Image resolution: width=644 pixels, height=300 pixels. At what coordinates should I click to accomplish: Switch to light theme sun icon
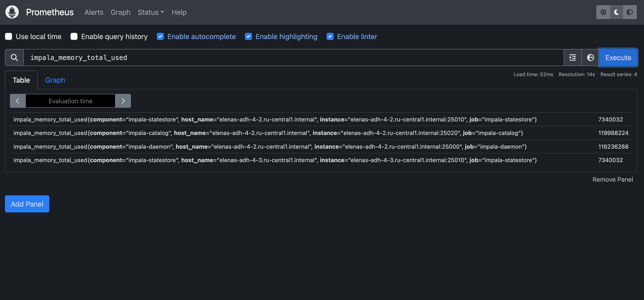pyautogui.click(x=603, y=12)
